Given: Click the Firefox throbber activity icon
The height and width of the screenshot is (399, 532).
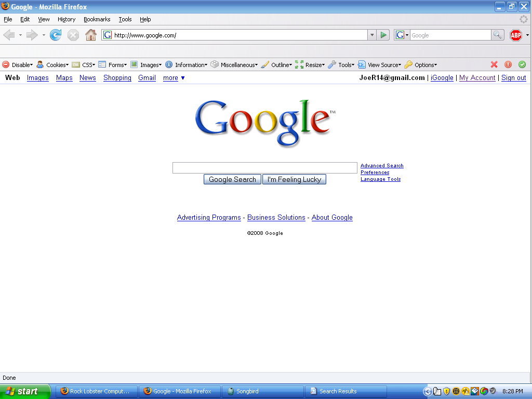Looking at the screenshot, I should tap(524, 19).
